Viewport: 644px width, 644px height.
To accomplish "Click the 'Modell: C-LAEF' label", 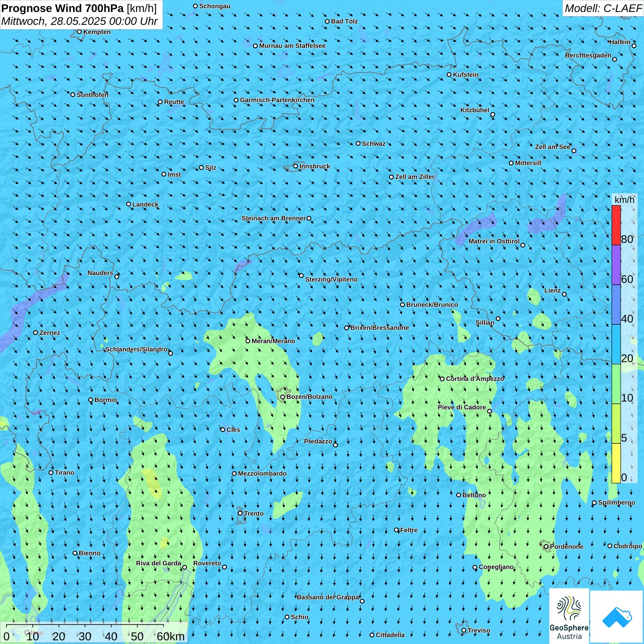I will coord(603,8).
